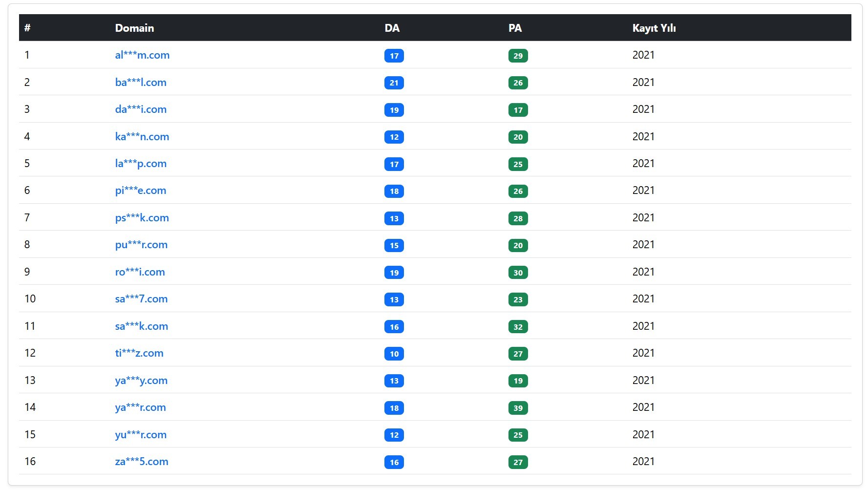Click PA badge 30 for ro***i.com
The image size is (868, 490).
518,273
